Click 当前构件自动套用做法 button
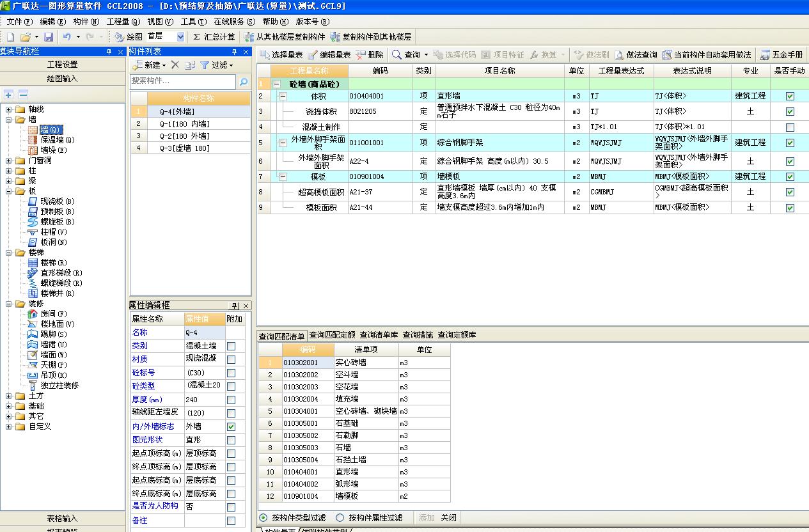 pos(707,55)
